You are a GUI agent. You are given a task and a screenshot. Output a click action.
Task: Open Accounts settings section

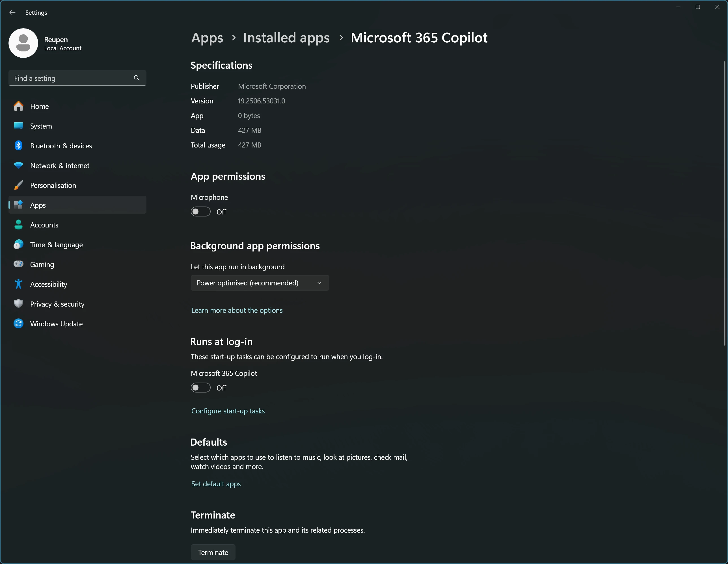coord(44,225)
